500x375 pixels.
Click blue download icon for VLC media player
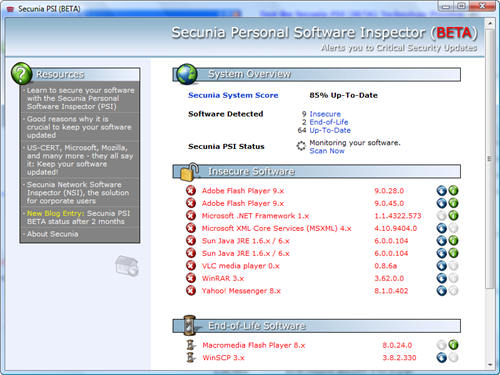point(441,266)
